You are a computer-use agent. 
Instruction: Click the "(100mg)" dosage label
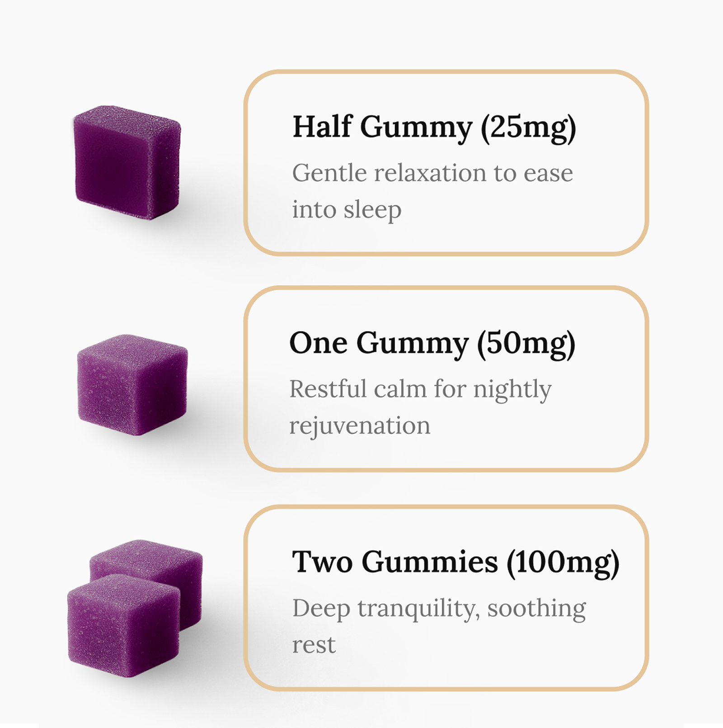click(563, 563)
